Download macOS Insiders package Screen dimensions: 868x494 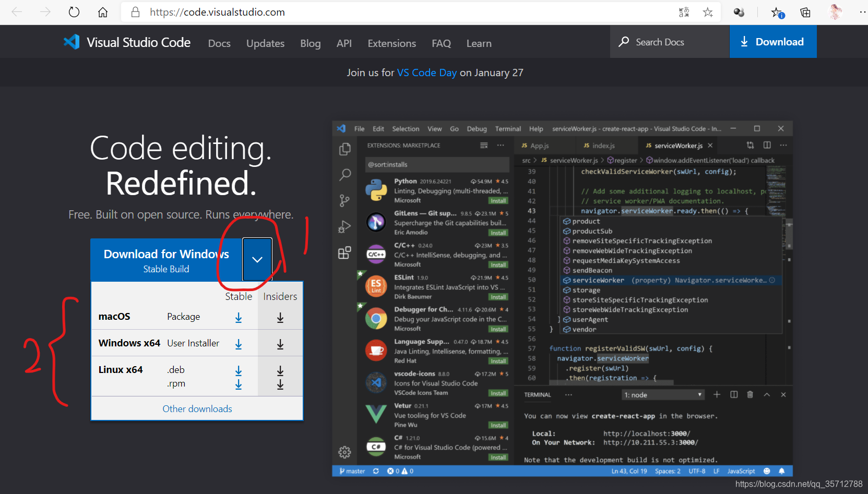(280, 317)
